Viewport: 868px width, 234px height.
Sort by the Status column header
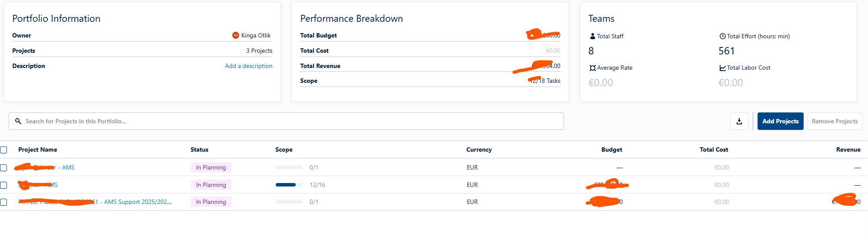tap(199, 149)
